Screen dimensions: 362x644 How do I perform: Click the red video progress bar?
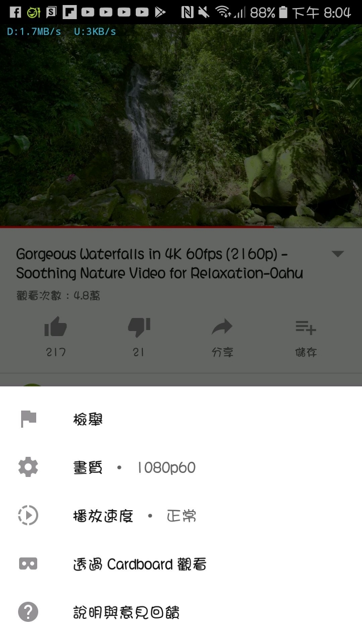137,227
